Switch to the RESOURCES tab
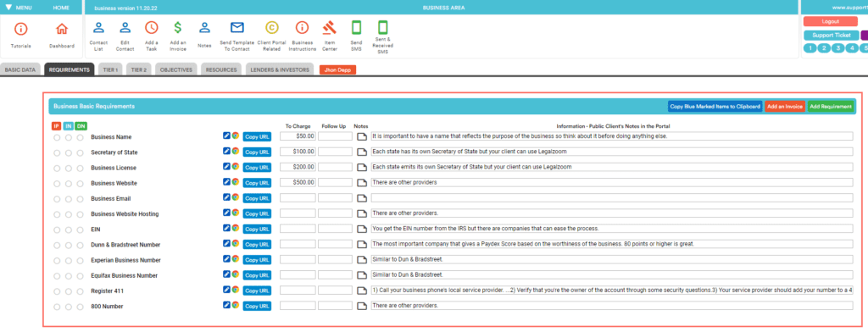The height and width of the screenshot is (332, 868). (x=221, y=69)
